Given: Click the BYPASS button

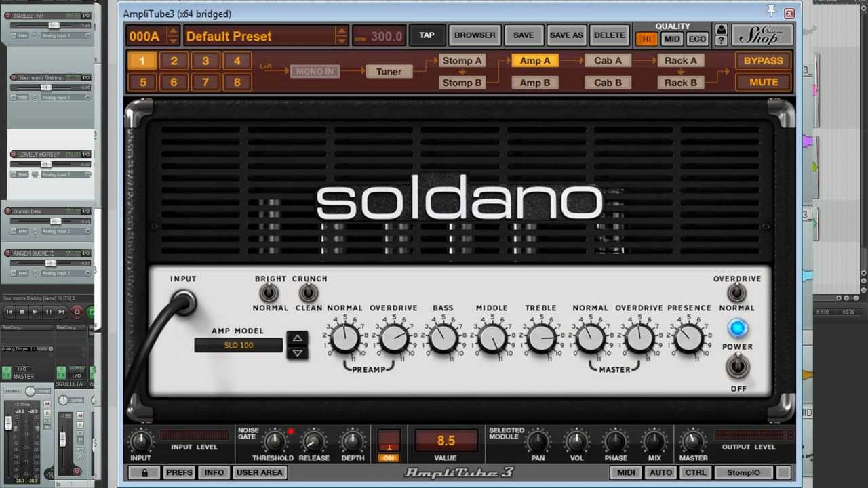Looking at the screenshot, I should point(763,60).
